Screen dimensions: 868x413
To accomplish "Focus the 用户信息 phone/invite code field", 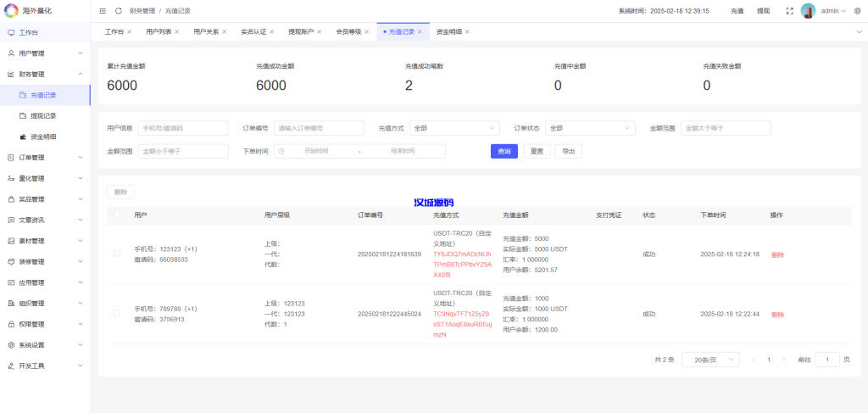I will (183, 128).
